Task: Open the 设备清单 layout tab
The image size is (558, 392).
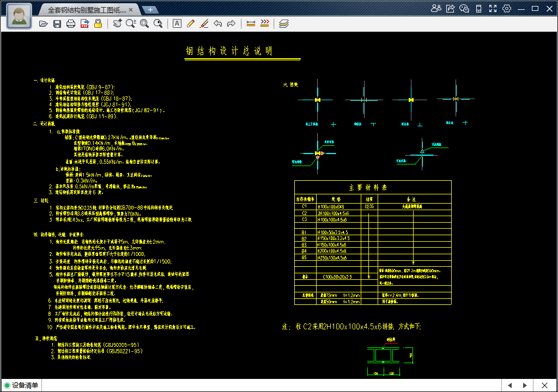Action: pos(25,385)
